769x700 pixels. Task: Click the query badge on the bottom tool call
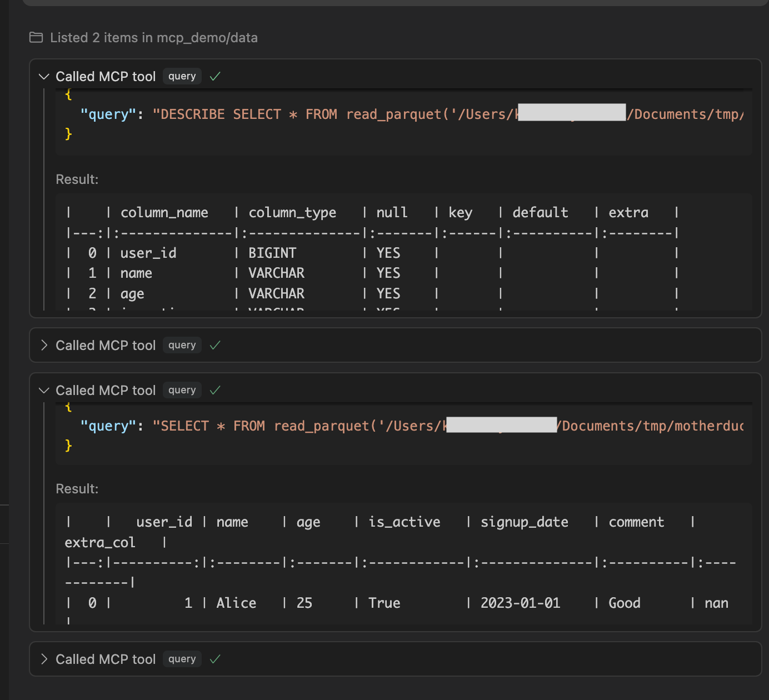(182, 659)
